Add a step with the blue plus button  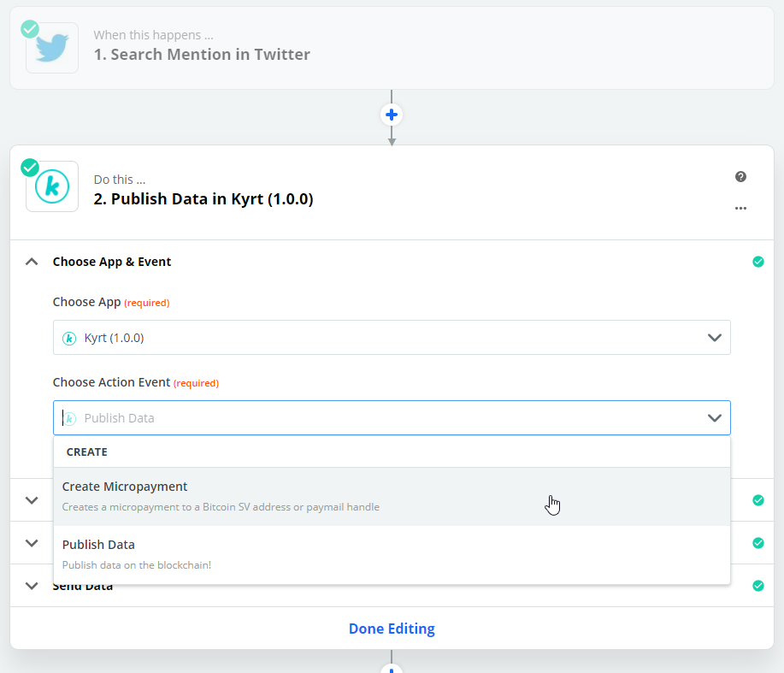pyautogui.click(x=392, y=115)
